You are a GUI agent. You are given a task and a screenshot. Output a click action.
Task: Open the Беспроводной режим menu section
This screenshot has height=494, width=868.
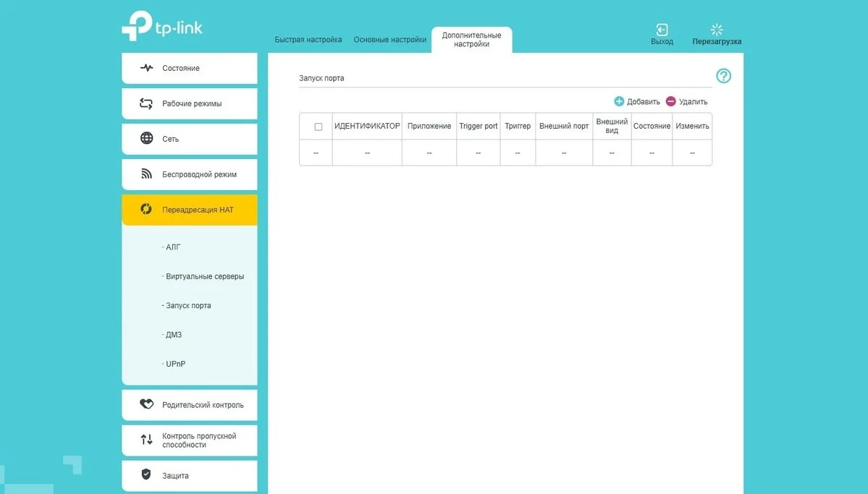190,174
